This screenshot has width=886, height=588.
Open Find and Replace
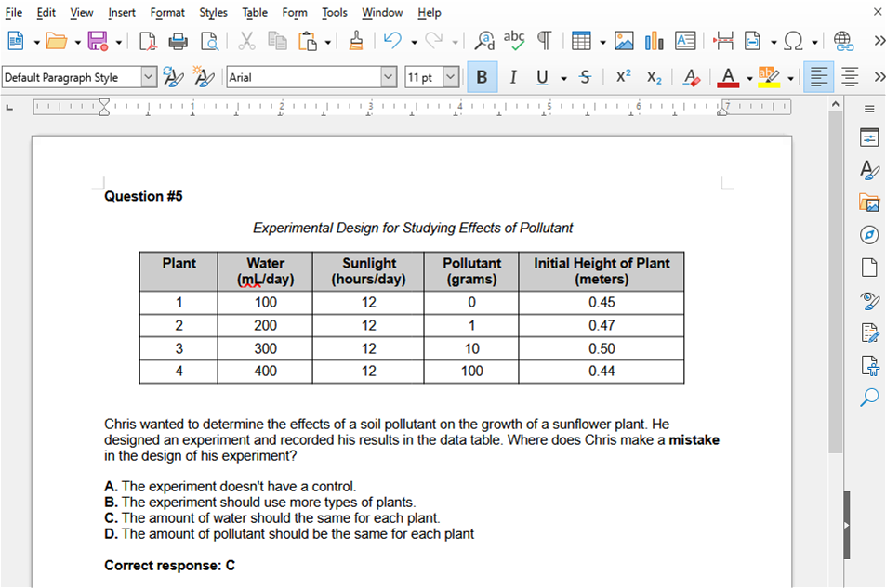[484, 41]
